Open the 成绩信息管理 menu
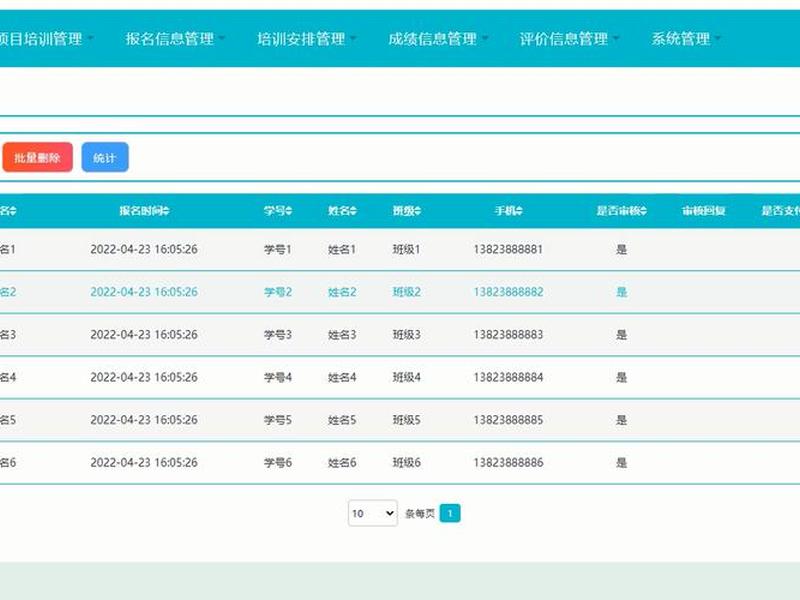This screenshot has height=600, width=800. (x=438, y=39)
